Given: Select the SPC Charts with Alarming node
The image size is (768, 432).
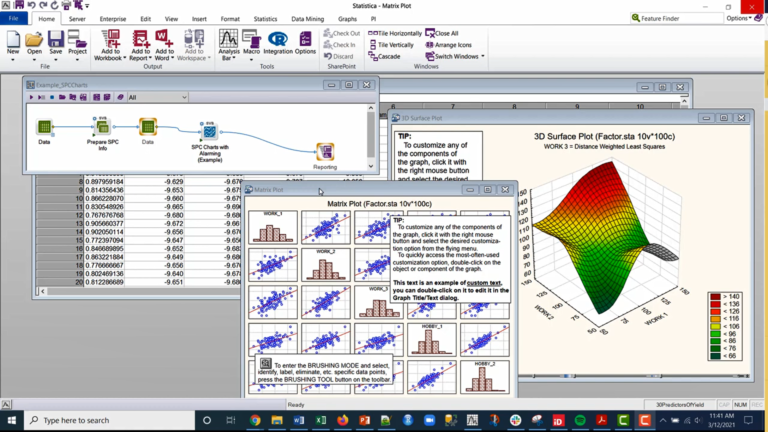Looking at the screenshot, I should coord(210,131).
